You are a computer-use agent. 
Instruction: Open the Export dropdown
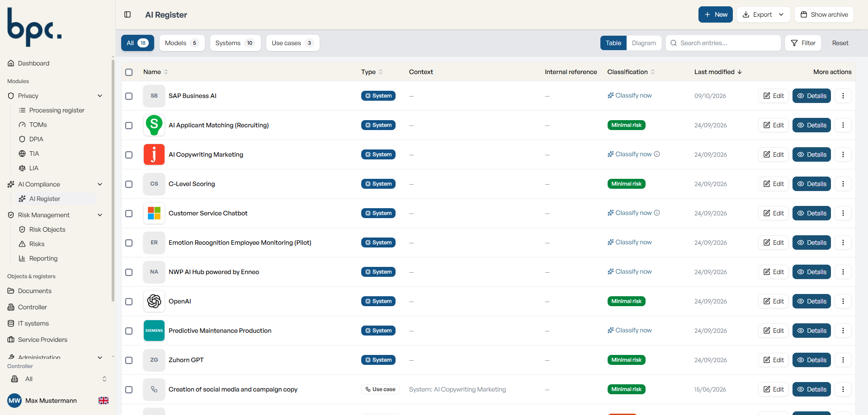click(763, 14)
